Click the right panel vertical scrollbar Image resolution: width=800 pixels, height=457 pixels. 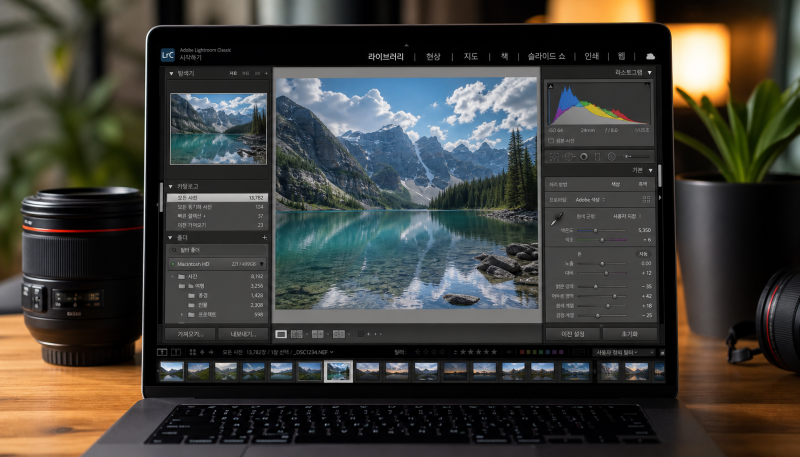pyautogui.click(x=660, y=175)
